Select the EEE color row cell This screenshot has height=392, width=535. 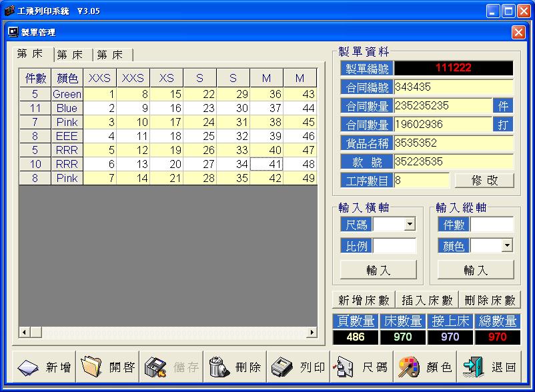67,136
